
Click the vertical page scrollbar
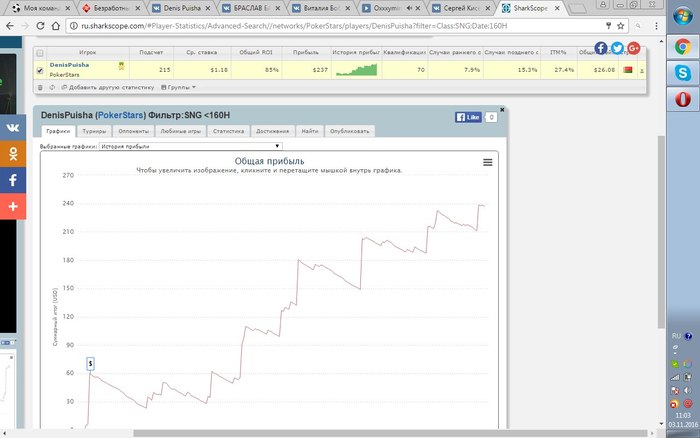pyautogui.click(x=661, y=232)
